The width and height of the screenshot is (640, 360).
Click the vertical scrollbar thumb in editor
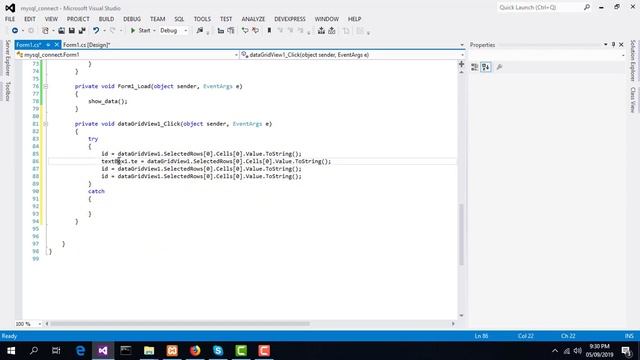pyautogui.click(x=461, y=235)
